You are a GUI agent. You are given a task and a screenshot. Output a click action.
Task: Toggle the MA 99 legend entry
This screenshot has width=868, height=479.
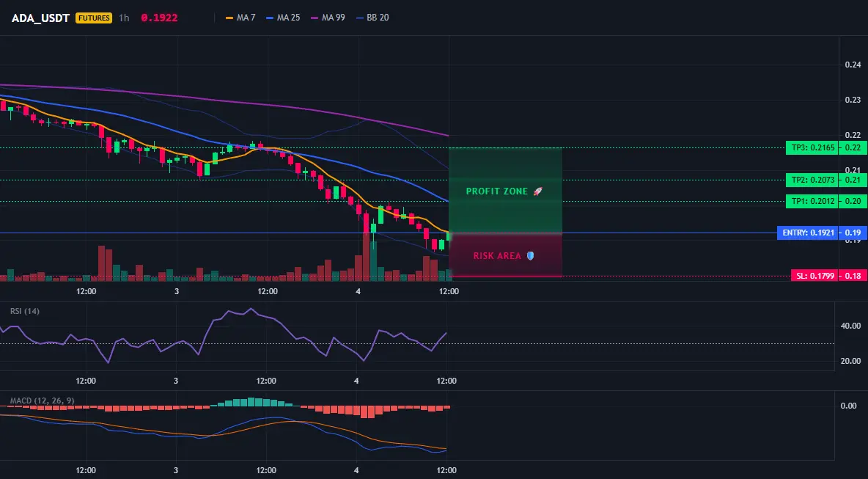328,18
